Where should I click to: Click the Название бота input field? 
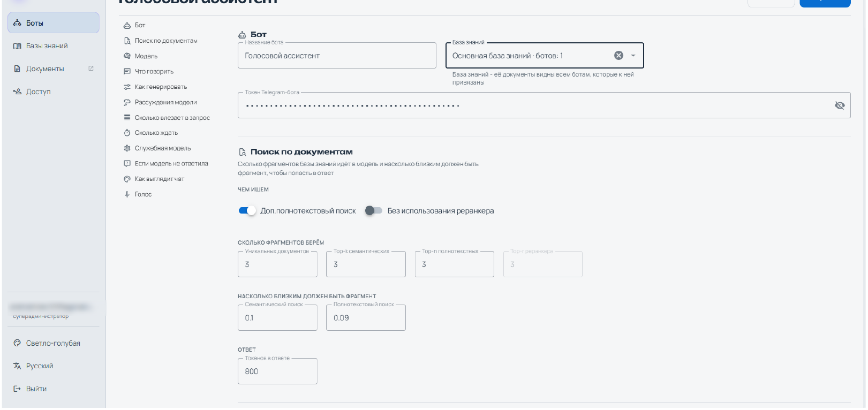pos(337,56)
